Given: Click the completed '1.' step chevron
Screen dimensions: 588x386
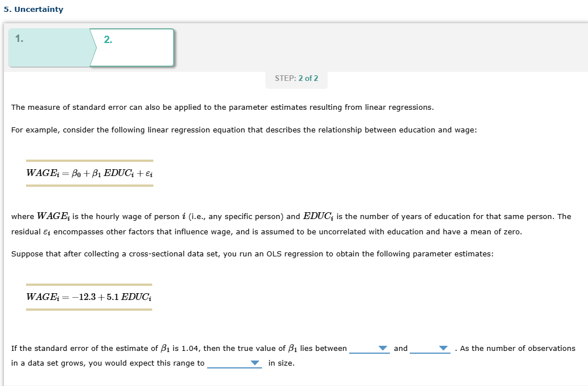Looking at the screenshot, I should coord(48,47).
